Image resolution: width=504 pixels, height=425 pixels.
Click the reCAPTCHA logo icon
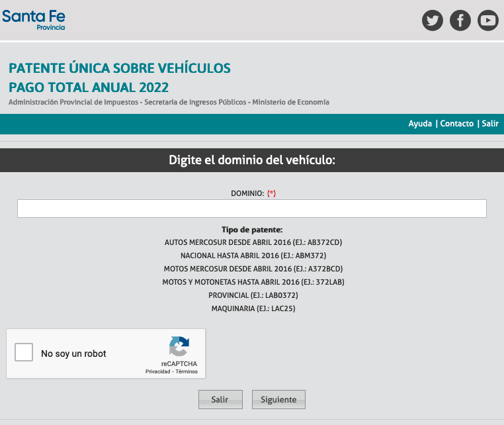click(179, 347)
